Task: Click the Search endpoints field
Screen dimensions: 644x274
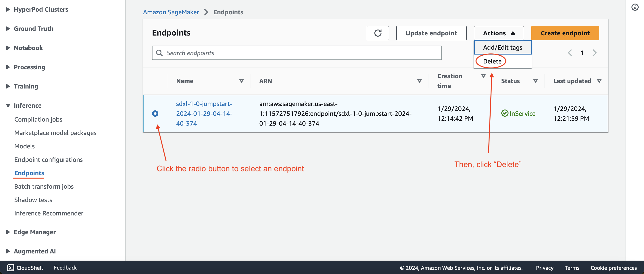Action: 297,53
